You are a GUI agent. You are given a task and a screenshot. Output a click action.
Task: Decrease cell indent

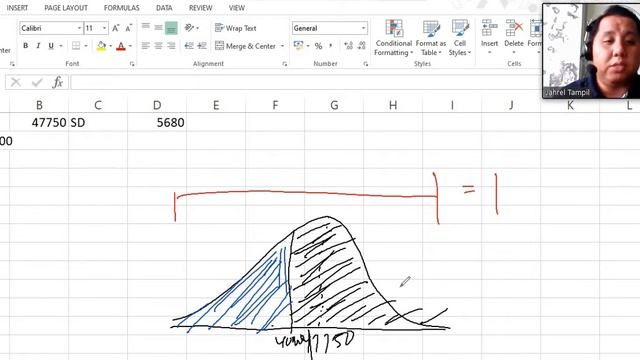point(189,46)
